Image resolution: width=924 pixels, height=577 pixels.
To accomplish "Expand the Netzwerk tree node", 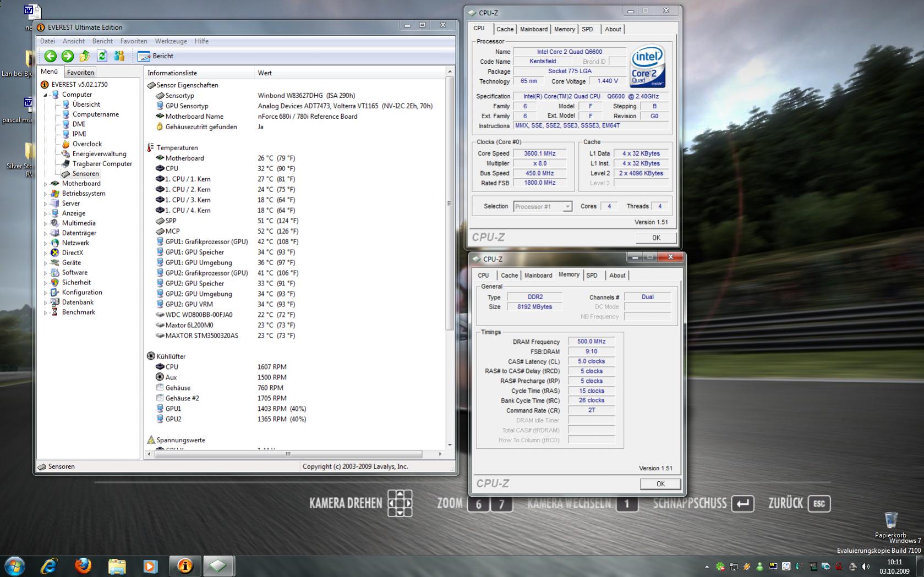I will (46, 243).
